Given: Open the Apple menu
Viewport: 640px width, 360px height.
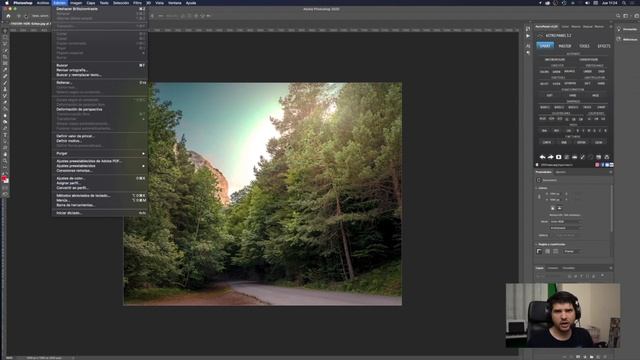Looking at the screenshot, I should (7, 3).
